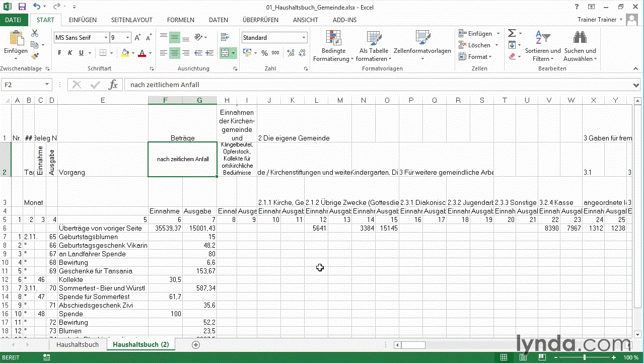Apply percent style format
Image resolution: width=644 pixels, height=363 pixels.
(x=265, y=53)
